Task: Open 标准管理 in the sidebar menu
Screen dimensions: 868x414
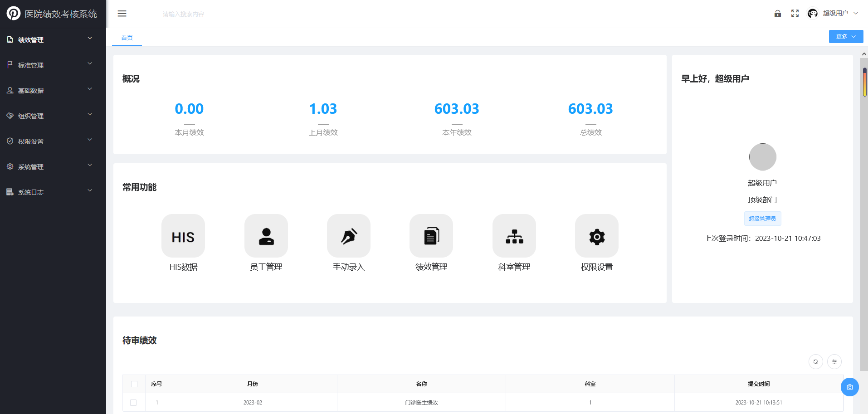Action: (x=53, y=65)
